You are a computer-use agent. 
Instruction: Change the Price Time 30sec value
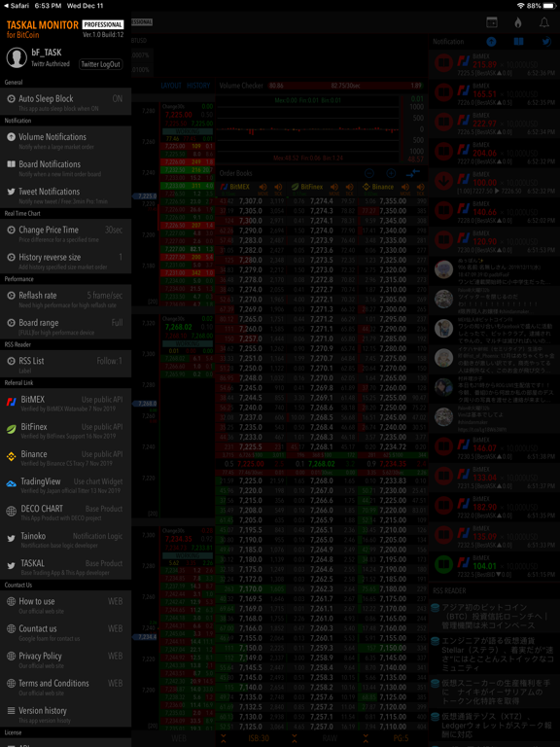click(66, 233)
